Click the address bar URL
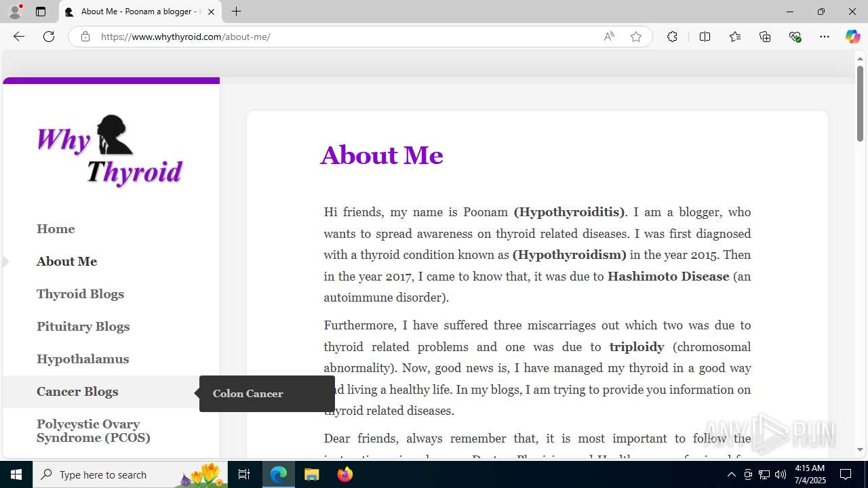This screenshot has width=868, height=488. coord(185,37)
